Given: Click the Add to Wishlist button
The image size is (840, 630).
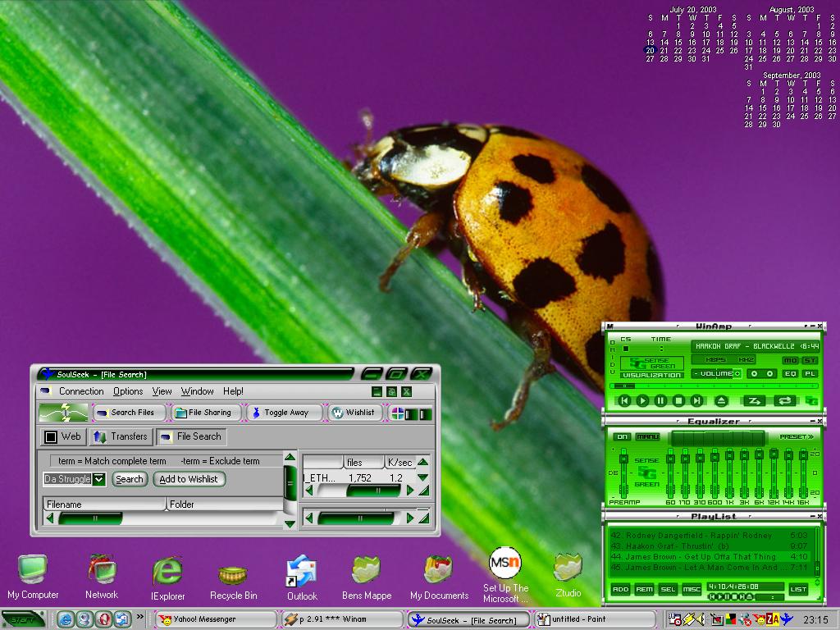Looking at the screenshot, I should click(189, 479).
